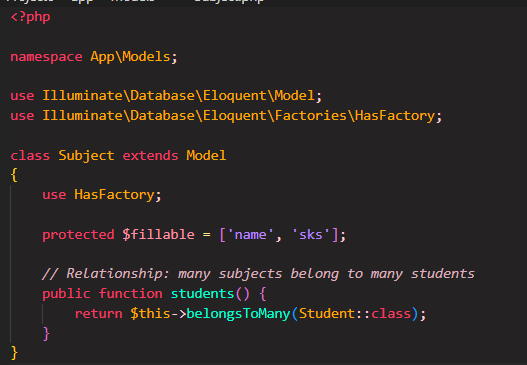Image resolution: width=527 pixels, height=365 pixels.
Task: Click the "$this" variable
Action: pos(150,314)
